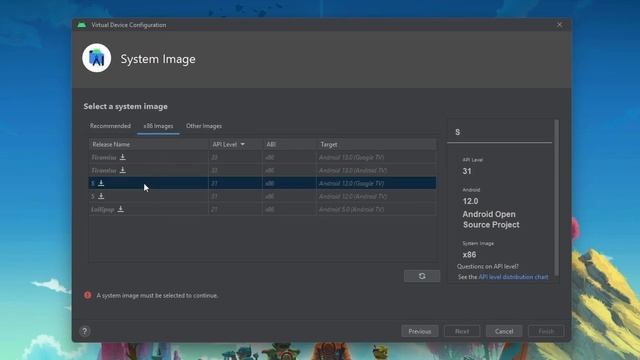Download the S Android TV system image
Image resolution: width=640 pixels, height=360 pixels.
(x=101, y=196)
